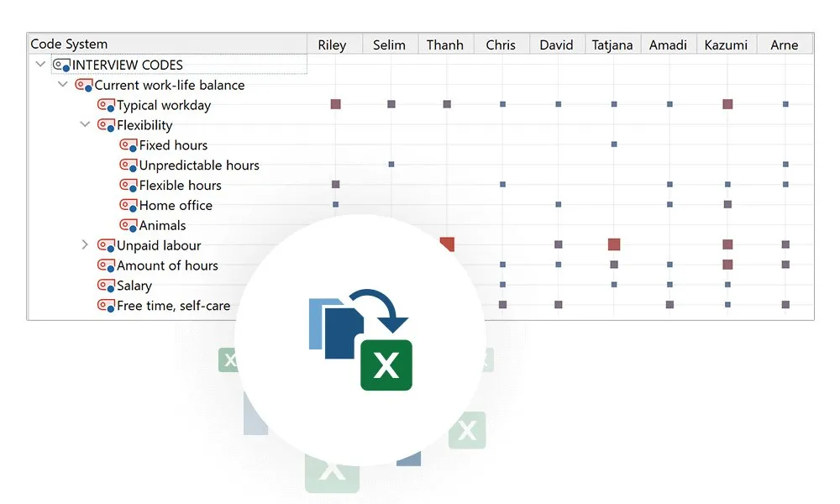Select the Salary label
The height and width of the screenshot is (504, 840).
coord(134,286)
